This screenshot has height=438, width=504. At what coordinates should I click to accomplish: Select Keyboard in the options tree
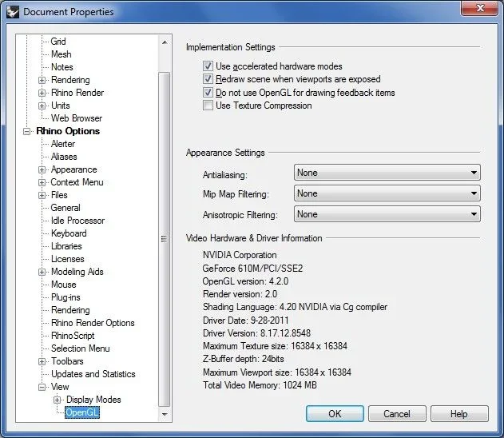[69, 233]
